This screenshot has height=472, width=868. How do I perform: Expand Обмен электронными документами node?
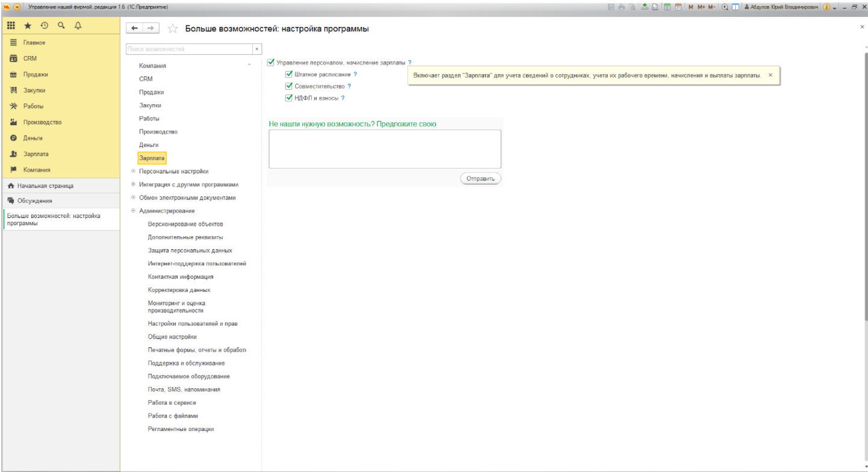[133, 197]
